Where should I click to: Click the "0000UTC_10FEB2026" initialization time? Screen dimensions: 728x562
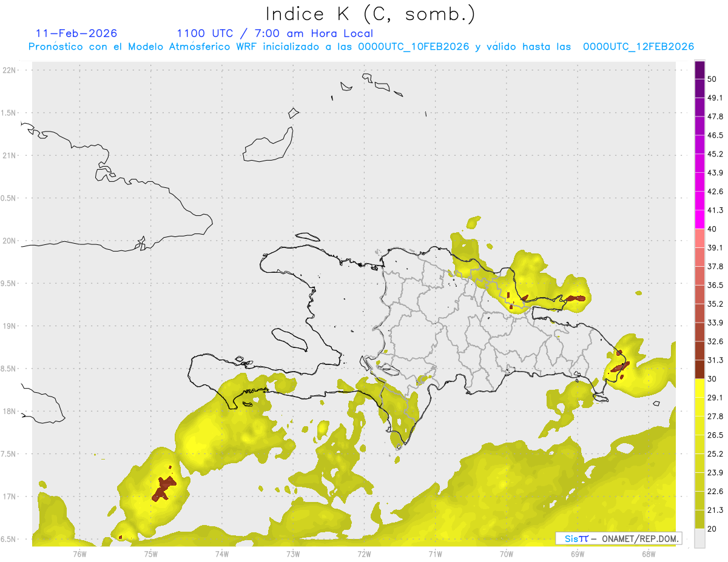(x=414, y=47)
